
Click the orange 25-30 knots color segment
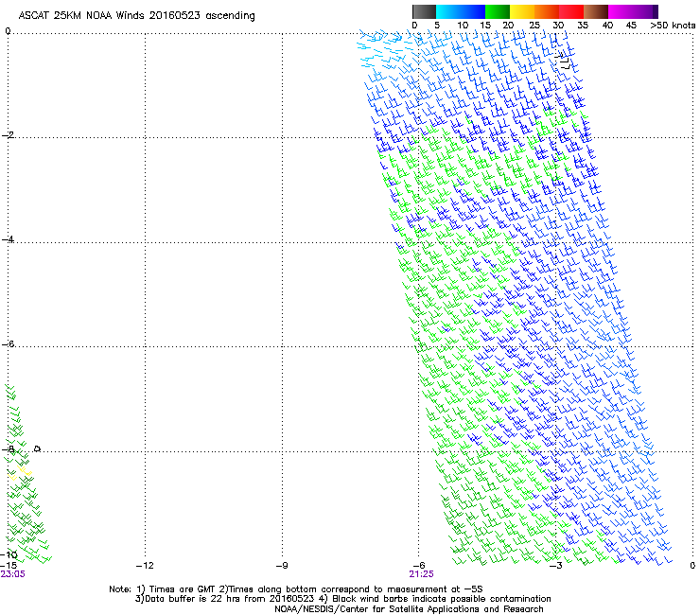[547, 11]
